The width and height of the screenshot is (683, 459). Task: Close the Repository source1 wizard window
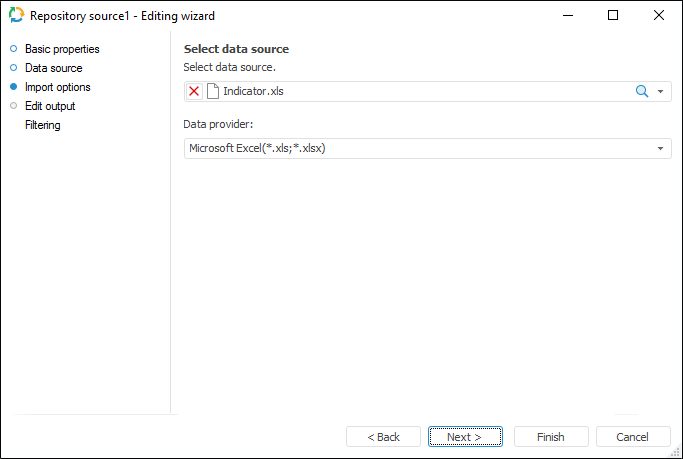point(659,16)
